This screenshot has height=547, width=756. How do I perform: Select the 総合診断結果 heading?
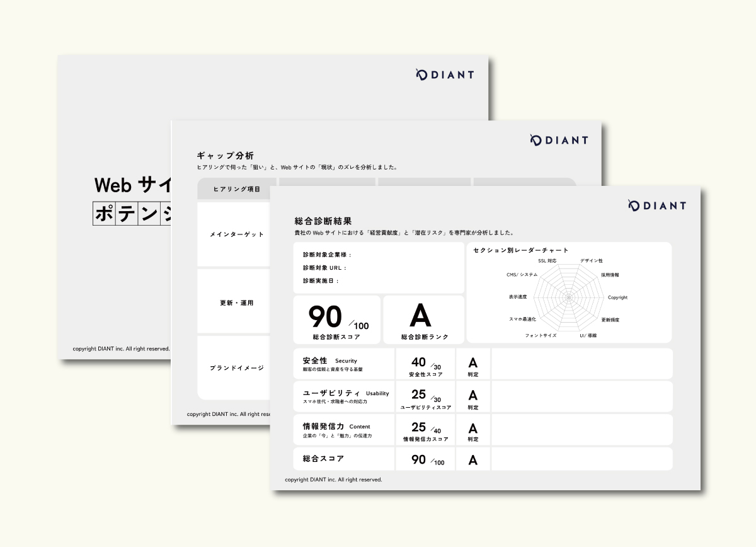[x=323, y=221]
